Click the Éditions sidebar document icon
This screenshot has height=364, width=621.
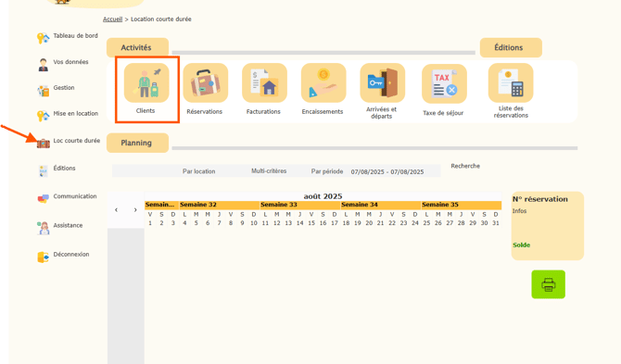(43, 171)
